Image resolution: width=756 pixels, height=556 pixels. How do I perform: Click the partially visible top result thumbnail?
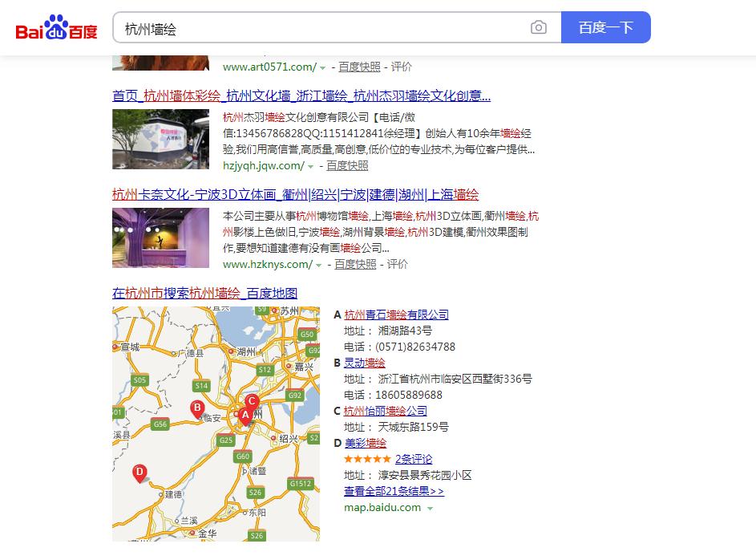pos(160,63)
